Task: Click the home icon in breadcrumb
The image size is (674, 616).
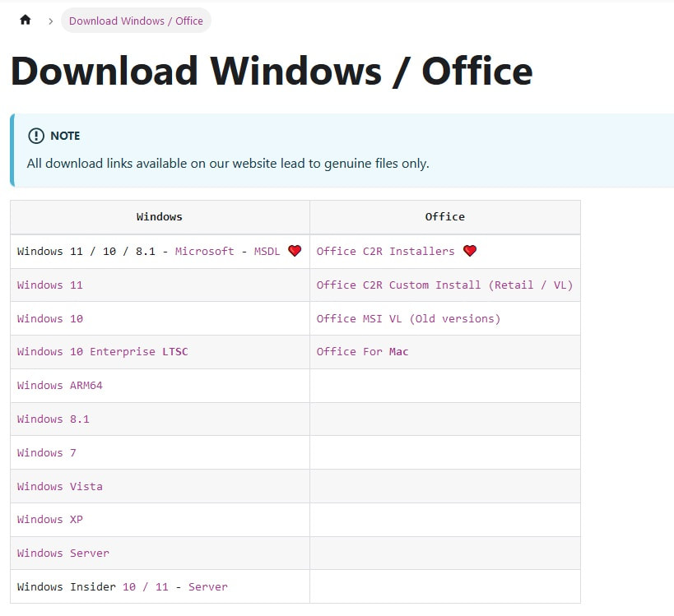Action: pyautogui.click(x=26, y=21)
